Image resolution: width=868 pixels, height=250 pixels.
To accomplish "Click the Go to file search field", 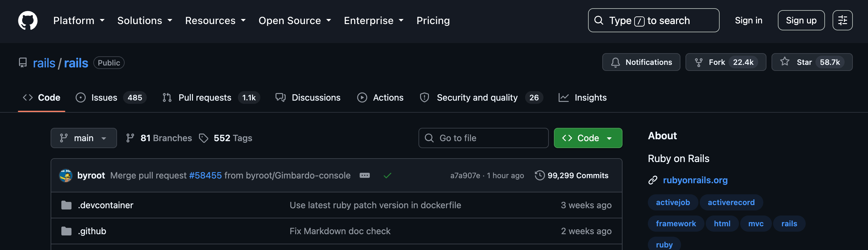I will [484, 138].
